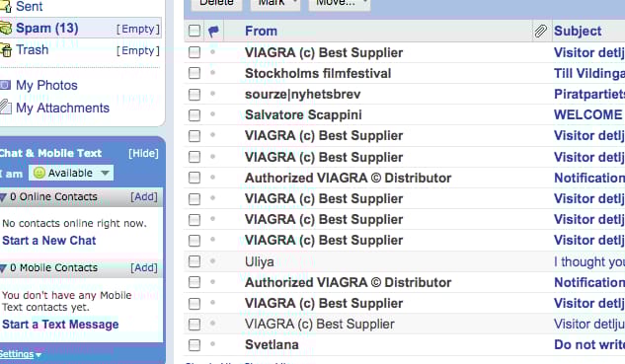
Task: Empty the Spam folder
Action: pos(138,29)
